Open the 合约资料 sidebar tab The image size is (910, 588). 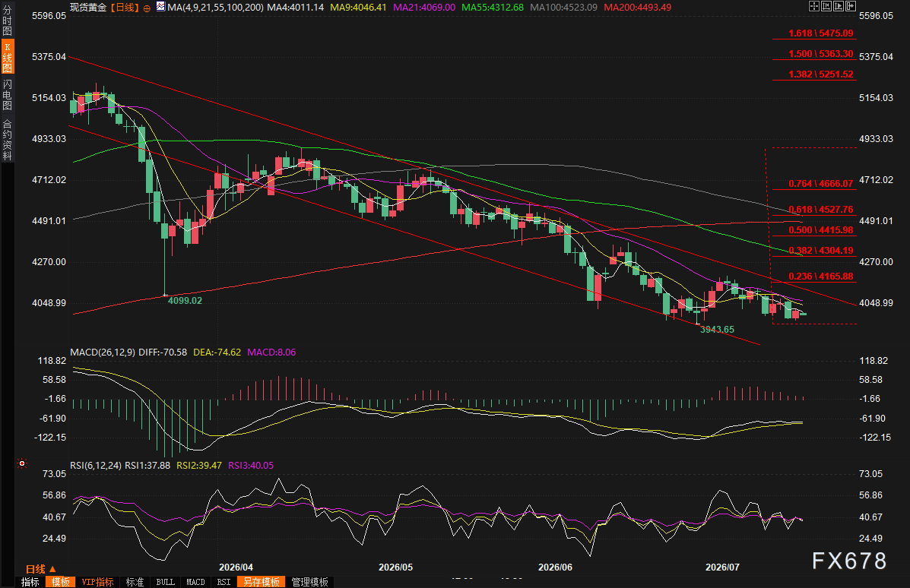pos(7,140)
